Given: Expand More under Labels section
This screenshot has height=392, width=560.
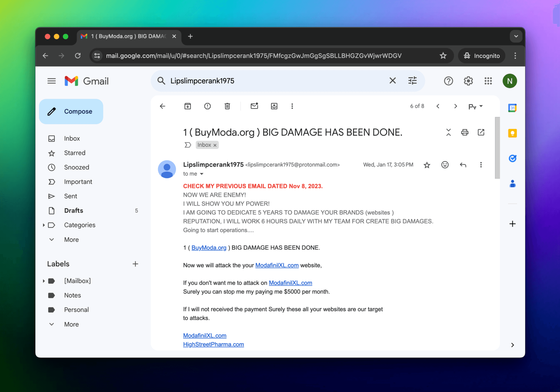Looking at the screenshot, I should tap(71, 324).
